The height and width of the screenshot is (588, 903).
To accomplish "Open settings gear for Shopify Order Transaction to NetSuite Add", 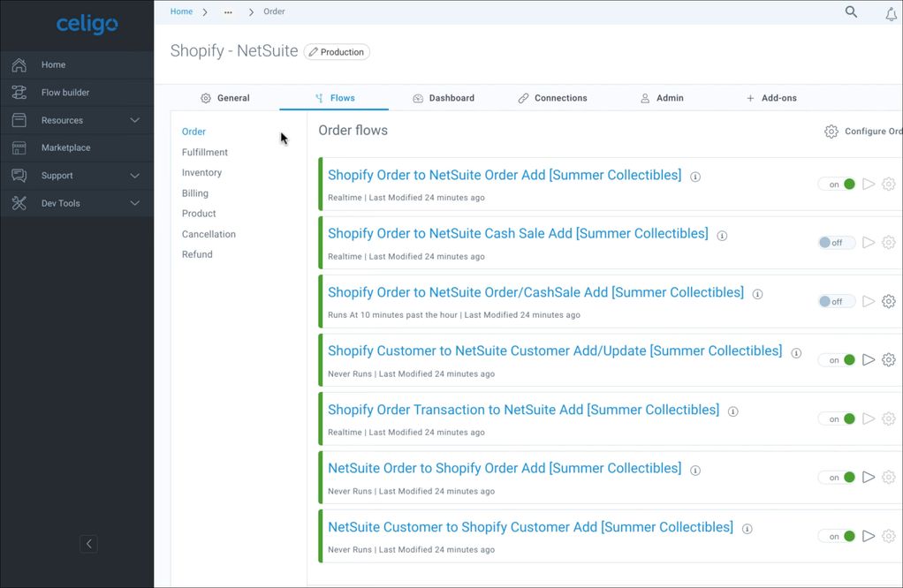I will (889, 418).
